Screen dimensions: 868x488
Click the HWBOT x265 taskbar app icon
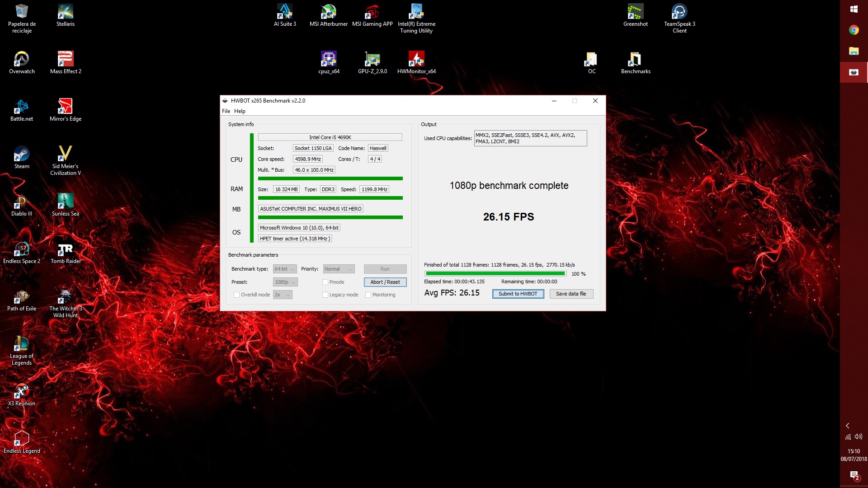[x=854, y=72]
